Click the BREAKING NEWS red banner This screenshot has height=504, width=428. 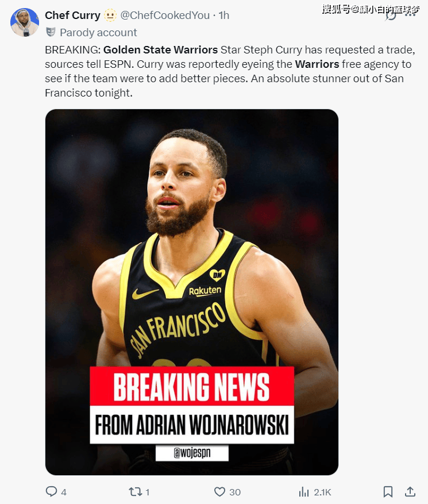coord(192,386)
